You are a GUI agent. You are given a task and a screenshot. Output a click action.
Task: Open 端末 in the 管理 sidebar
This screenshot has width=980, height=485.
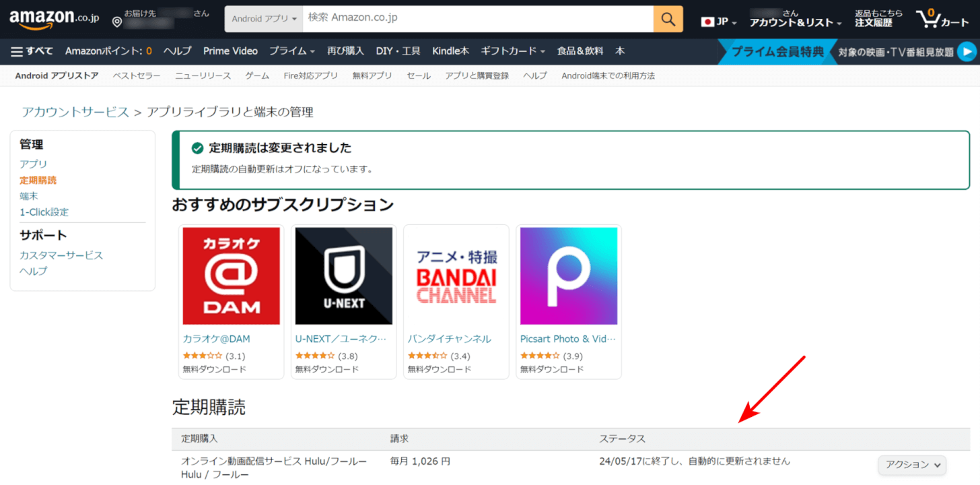coord(29,196)
